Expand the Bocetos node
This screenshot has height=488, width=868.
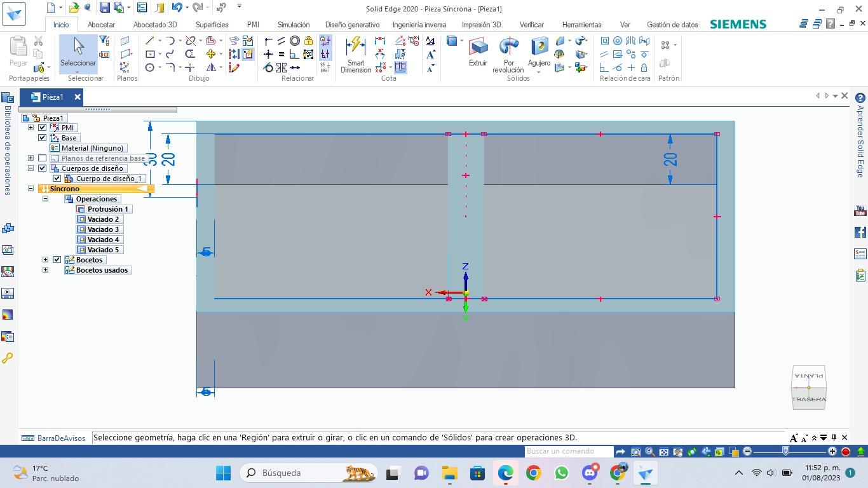pos(45,260)
